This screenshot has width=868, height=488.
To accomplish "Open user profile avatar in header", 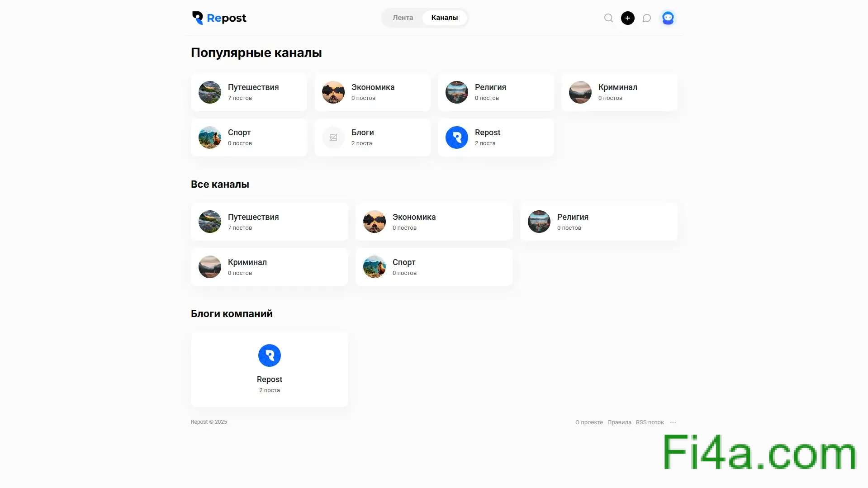I will point(668,18).
